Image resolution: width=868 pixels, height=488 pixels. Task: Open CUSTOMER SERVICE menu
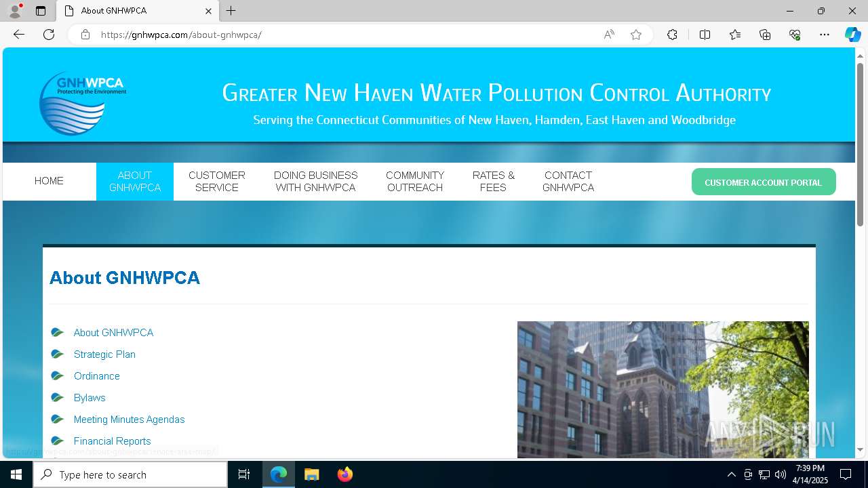pyautogui.click(x=217, y=182)
